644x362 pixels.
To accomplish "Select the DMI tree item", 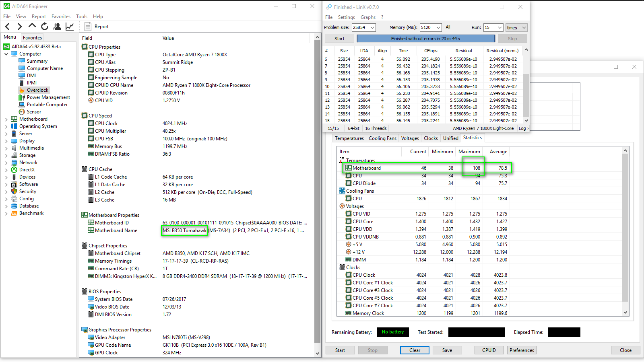I will [x=31, y=76].
